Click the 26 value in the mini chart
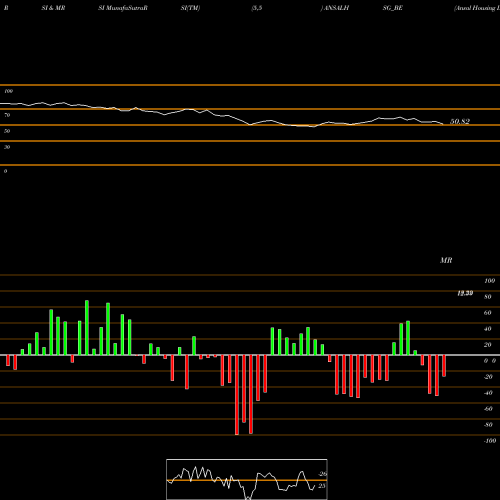500x500 pixels. pyautogui.click(x=322, y=474)
